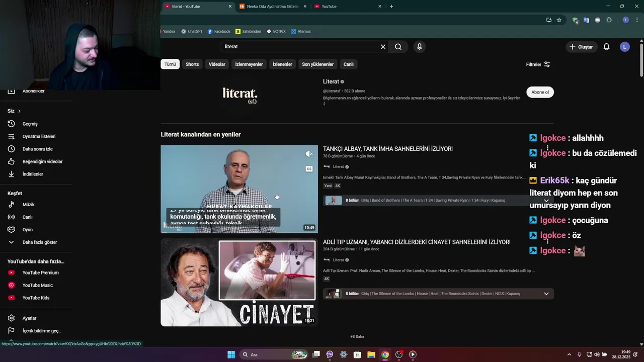The width and height of the screenshot is (644, 362).
Task: Open YouTube Music in sidebar
Action: pyautogui.click(x=36, y=285)
